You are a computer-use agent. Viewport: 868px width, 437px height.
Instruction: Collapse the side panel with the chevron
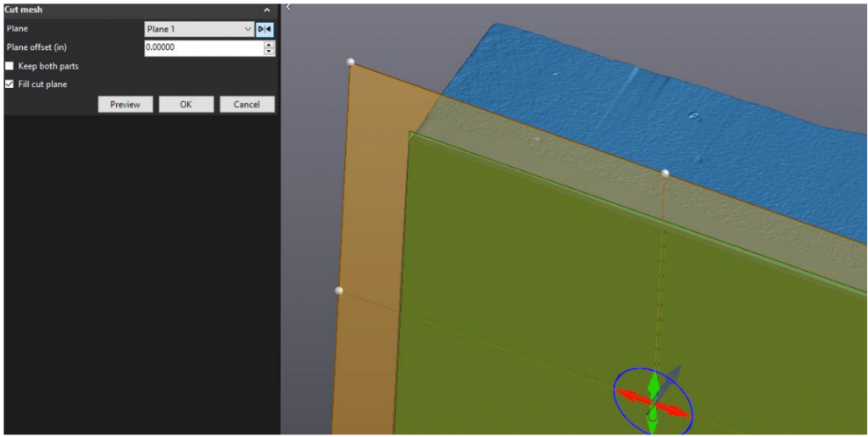288,7
